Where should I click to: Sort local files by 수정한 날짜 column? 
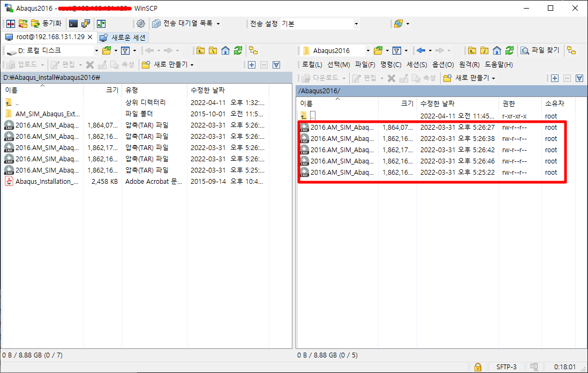point(228,90)
